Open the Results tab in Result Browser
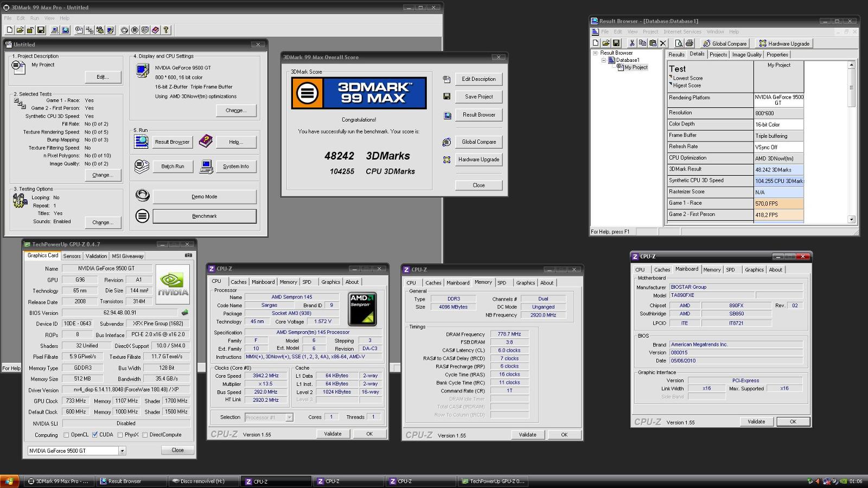Image resolution: width=868 pixels, height=488 pixels. coord(676,55)
